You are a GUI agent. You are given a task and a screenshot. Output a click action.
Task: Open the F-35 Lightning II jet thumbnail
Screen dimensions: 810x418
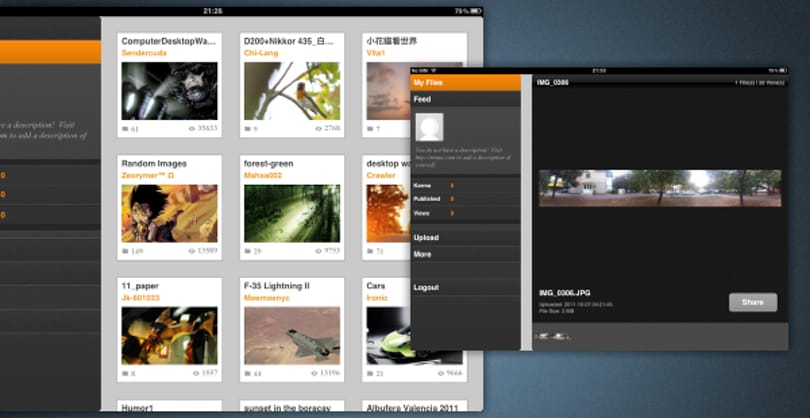click(x=292, y=336)
